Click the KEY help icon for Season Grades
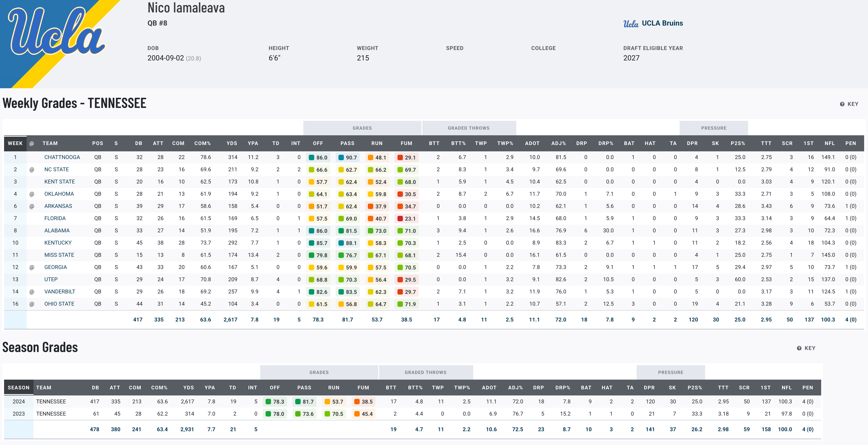 point(799,348)
